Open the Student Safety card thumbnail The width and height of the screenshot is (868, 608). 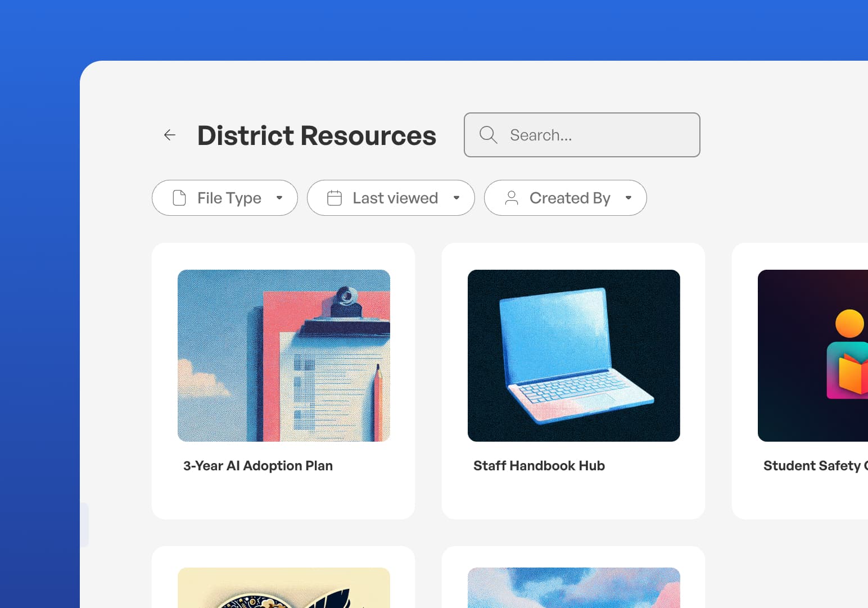pyautogui.click(x=813, y=356)
